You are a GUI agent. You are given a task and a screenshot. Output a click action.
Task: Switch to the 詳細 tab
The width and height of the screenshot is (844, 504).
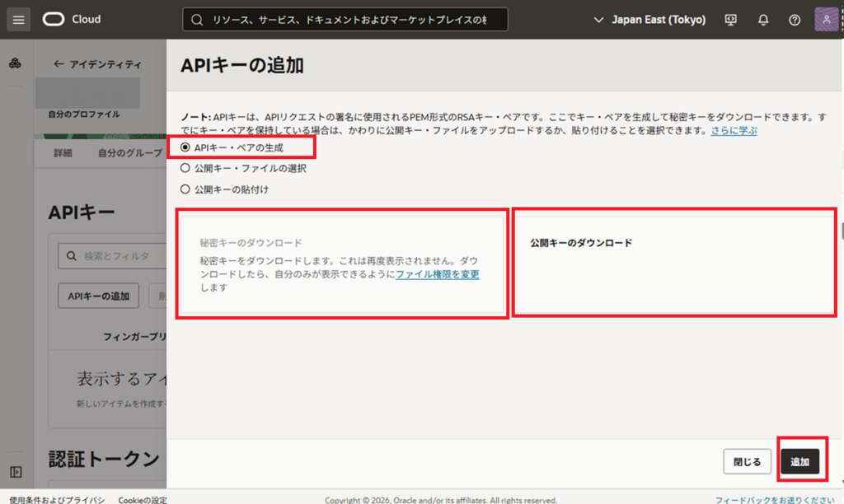tap(63, 153)
